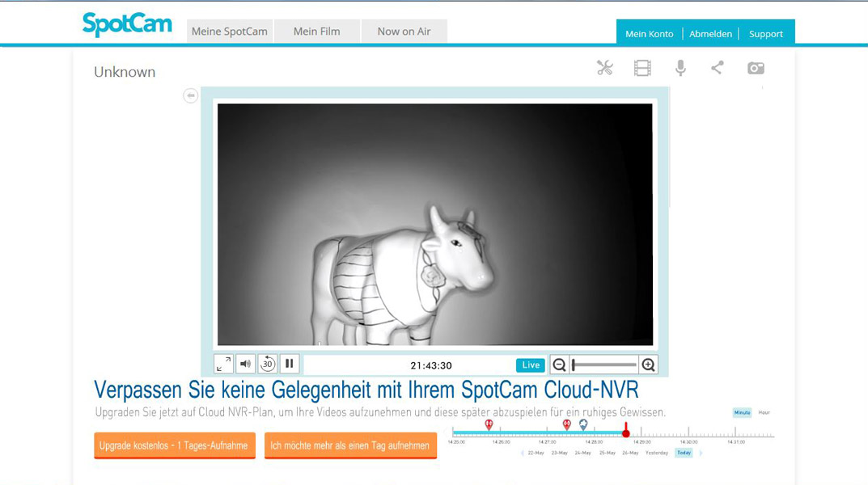Take a snapshot with camera icon
The height and width of the screenshot is (485, 868).
pos(756,68)
